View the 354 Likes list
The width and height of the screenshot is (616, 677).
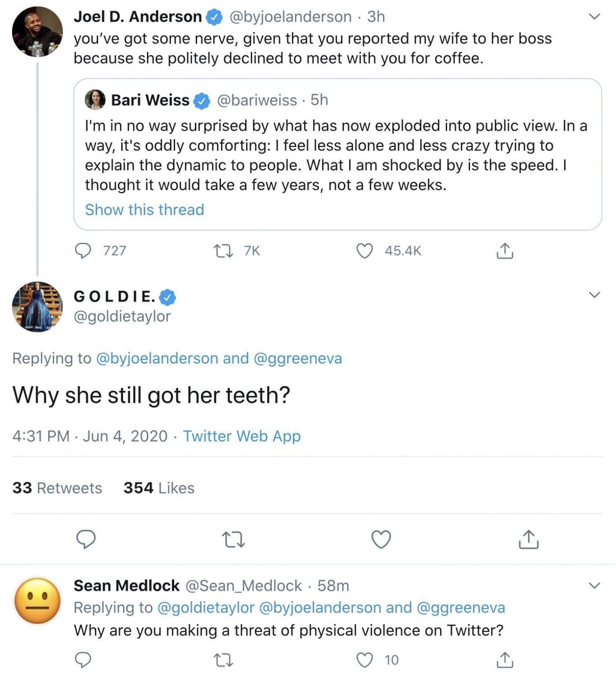point(159,488)
